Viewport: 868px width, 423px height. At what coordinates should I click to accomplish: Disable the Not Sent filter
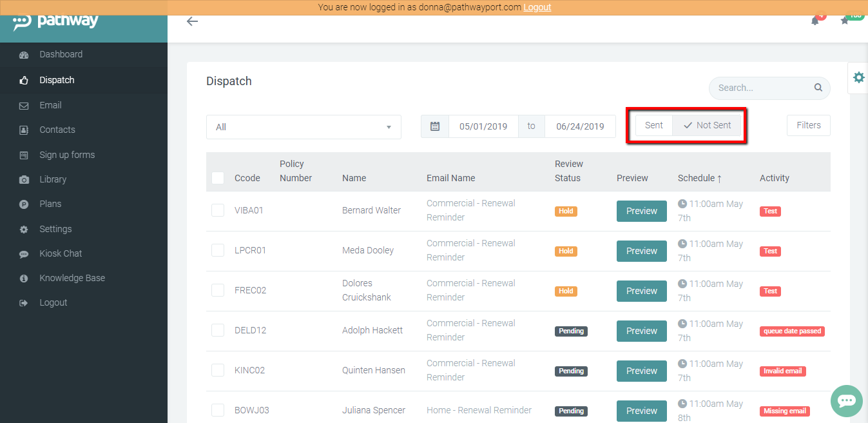707,125
